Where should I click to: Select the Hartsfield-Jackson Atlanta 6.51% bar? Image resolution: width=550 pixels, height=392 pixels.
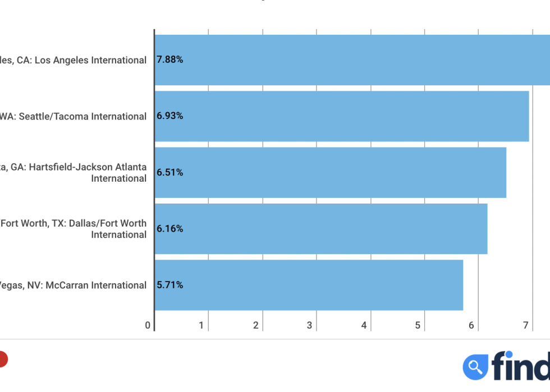pos(331,173)
